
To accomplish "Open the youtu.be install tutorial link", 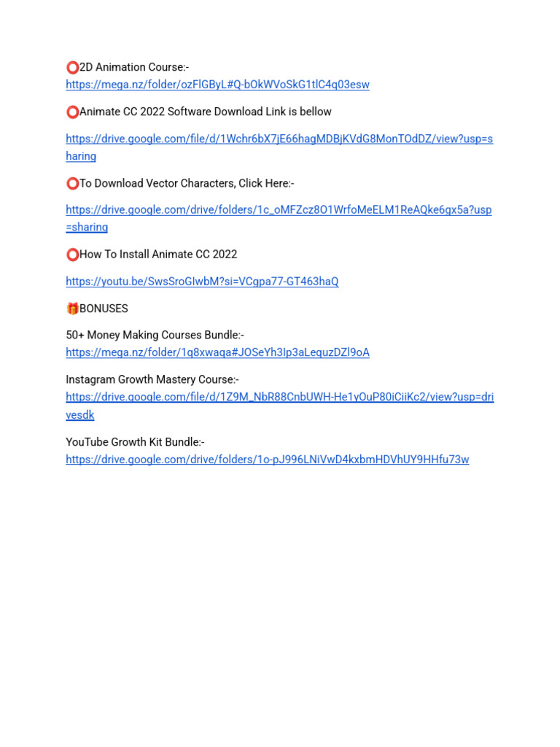I will 203,282.
